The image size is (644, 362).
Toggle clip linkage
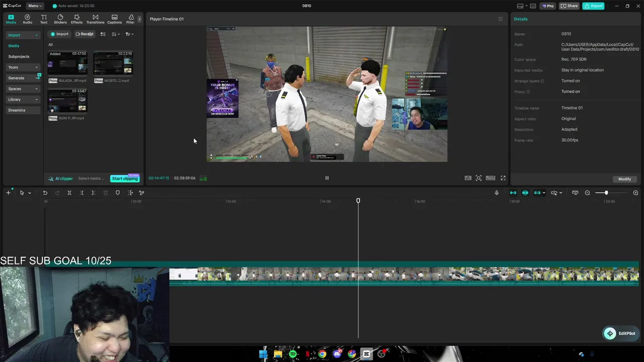pyautogui.click(x=537, y=193)
